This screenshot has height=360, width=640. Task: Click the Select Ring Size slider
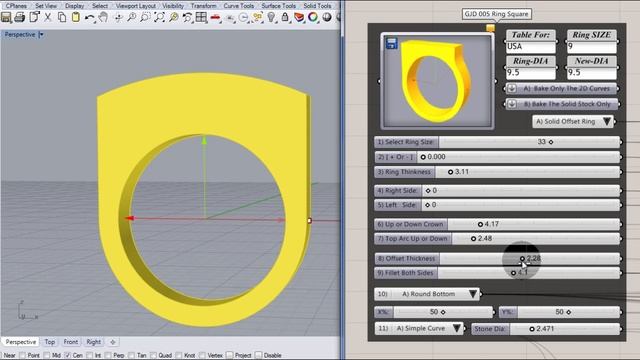(498, 142)
